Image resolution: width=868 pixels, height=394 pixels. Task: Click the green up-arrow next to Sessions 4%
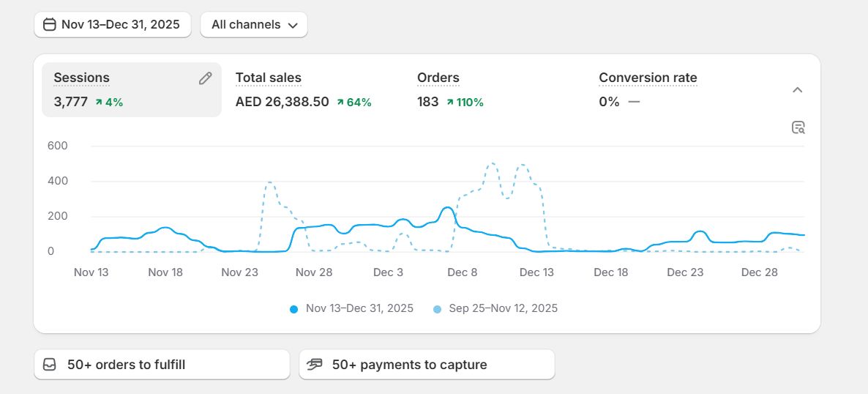coord(99,103)
